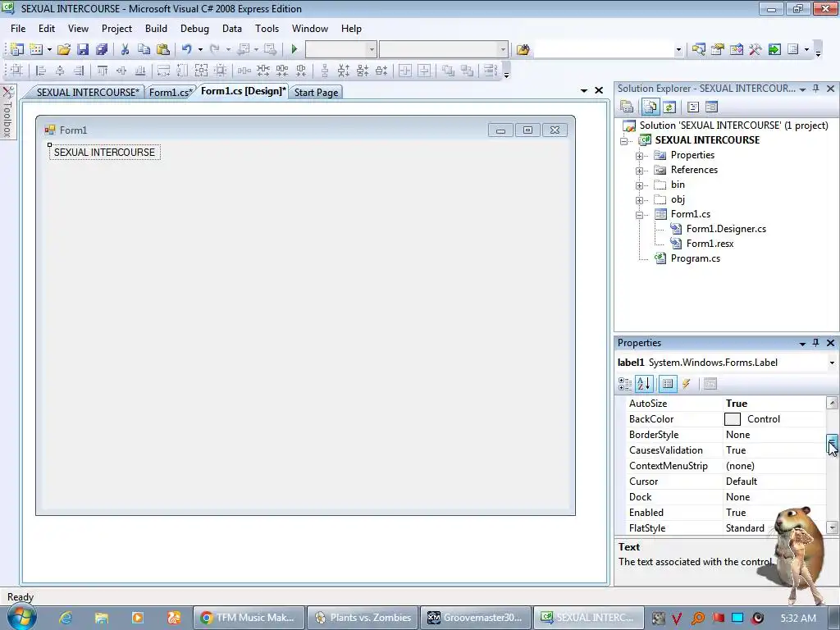Open the Find combo box dropdown arrow

pyautogui.click(x=678, y=49)
